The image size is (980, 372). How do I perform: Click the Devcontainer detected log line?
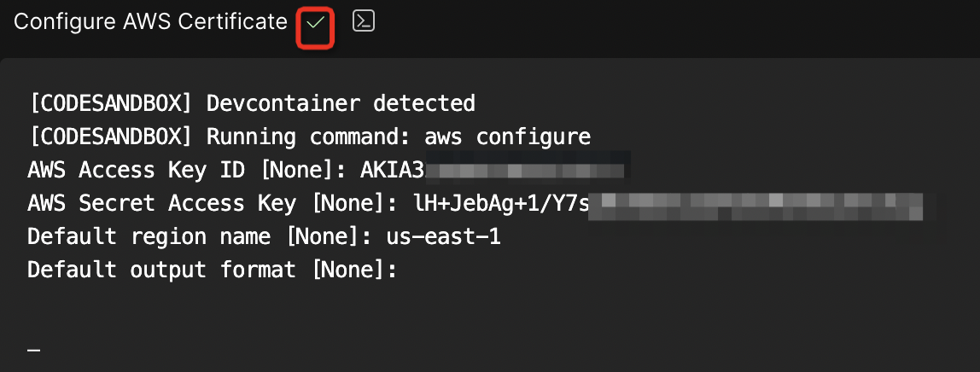pos(341,104)
